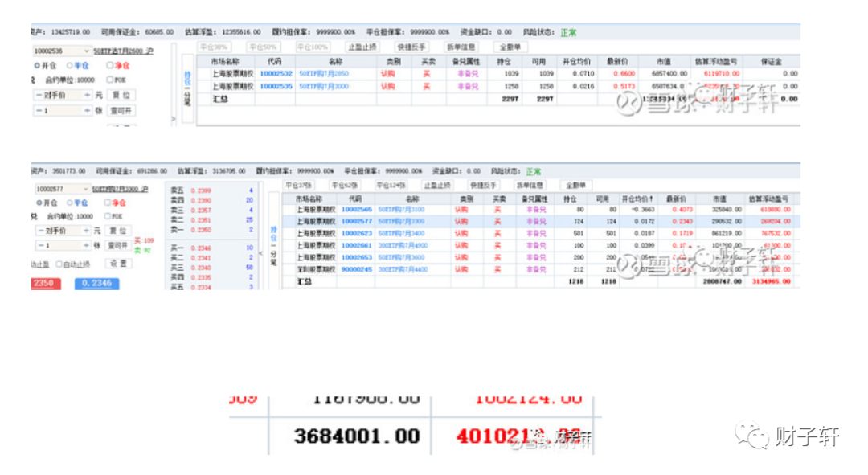Click 止盈止损 button in upper toolbar
Viewport: 868px width, 475px height.
362,47
